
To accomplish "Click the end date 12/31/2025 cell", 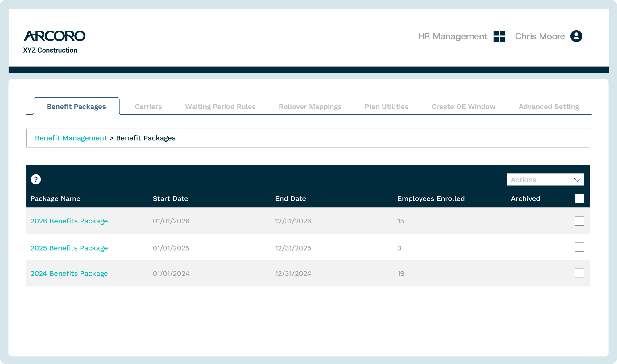I will 293,248.
